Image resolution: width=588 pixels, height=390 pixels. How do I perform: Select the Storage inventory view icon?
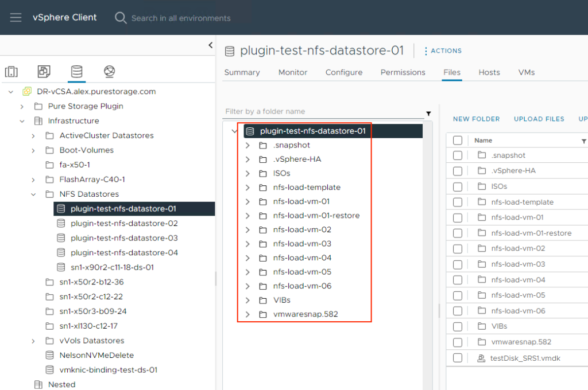click(77, 71)
